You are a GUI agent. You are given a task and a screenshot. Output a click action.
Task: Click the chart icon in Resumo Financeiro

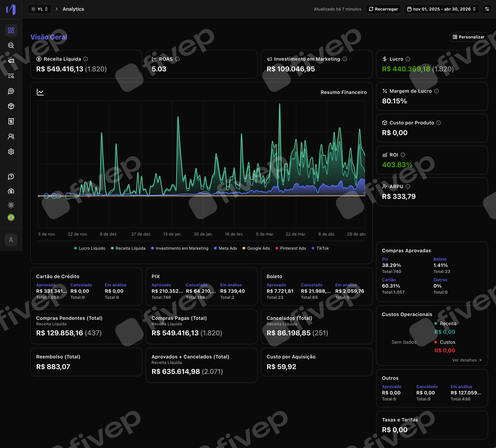click(x=40, y=92)
